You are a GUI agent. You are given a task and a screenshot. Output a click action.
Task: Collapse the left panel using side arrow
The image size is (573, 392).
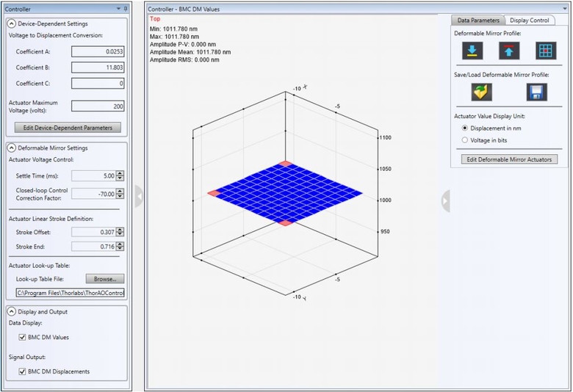click(139, 196)
